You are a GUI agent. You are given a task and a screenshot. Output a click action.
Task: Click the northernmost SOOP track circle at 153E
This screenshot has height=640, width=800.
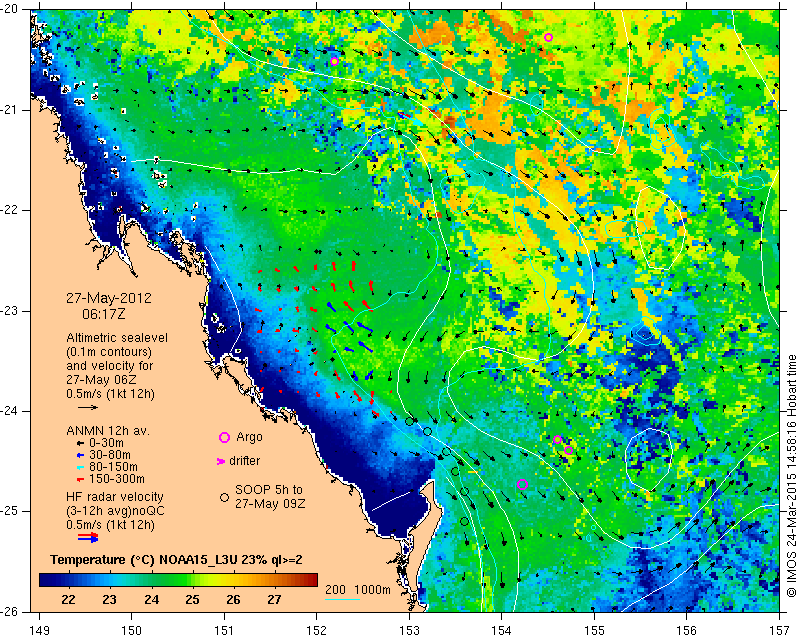[409, 422]
